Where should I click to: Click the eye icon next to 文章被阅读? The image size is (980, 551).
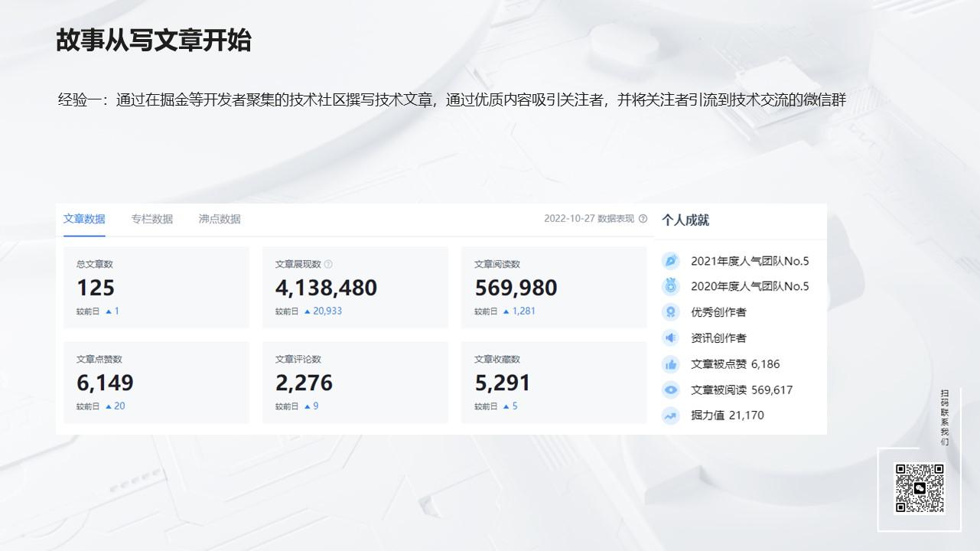pos(671,390)
